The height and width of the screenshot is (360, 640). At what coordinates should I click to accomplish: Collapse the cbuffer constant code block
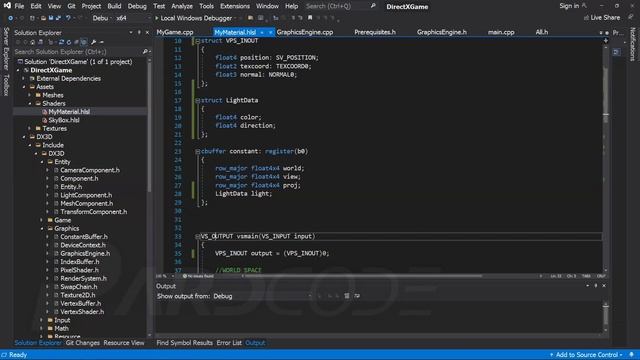[x=198, y=151]
